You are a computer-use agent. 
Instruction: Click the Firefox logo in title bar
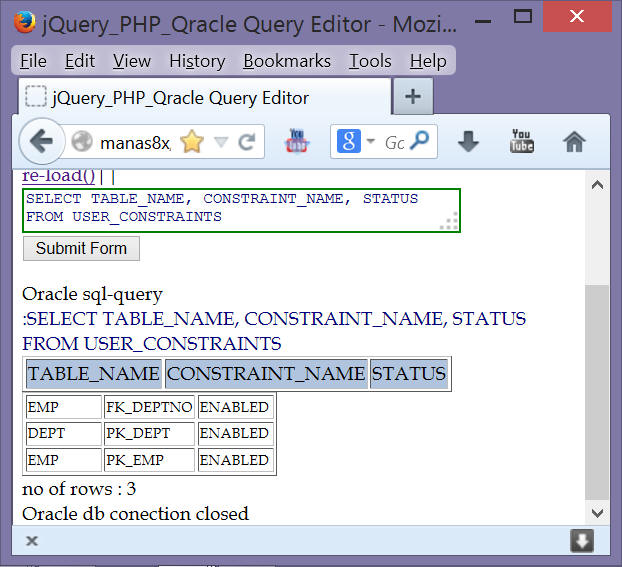point(25,22)
